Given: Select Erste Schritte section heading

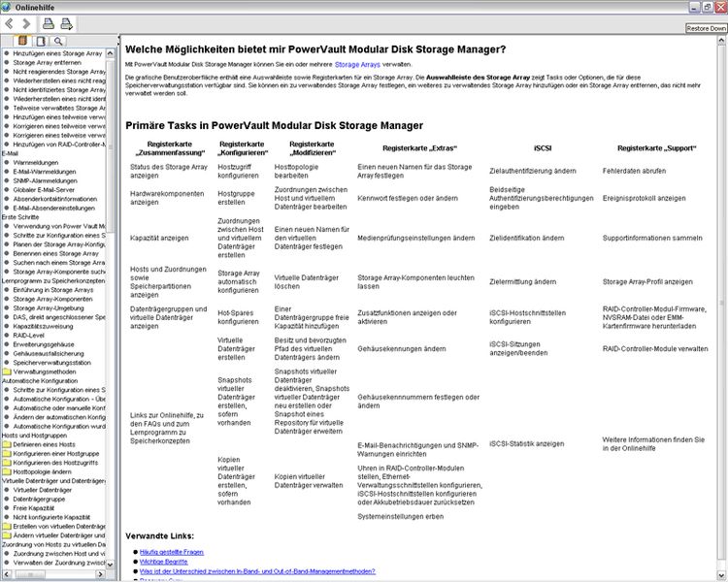Looking at the screenshot, I should [x=20, y=217].
